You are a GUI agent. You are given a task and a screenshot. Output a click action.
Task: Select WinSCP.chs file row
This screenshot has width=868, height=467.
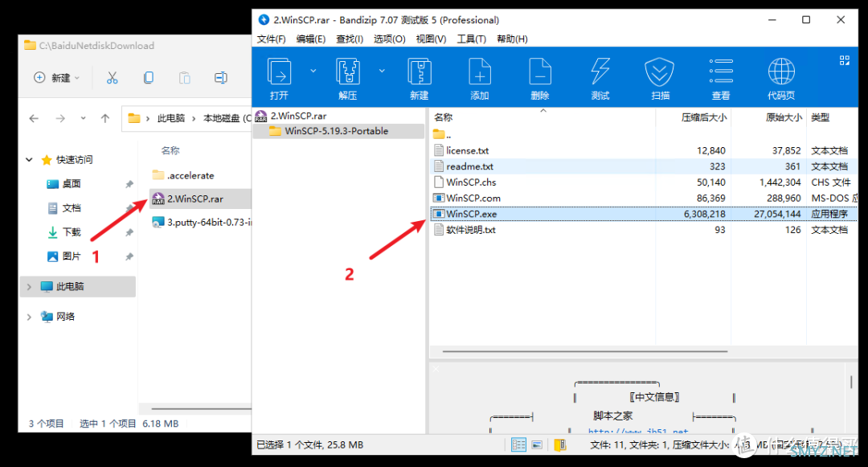tap(643, 182)
